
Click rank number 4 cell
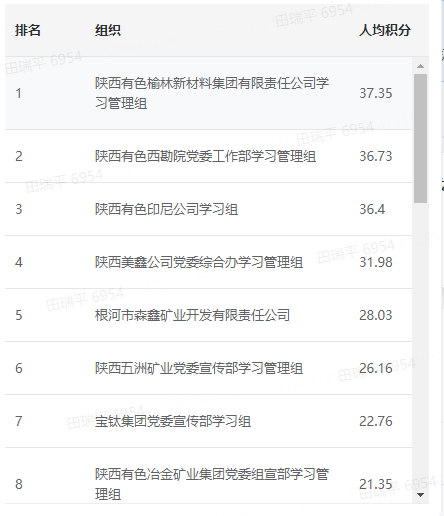[x=19, y=262]
